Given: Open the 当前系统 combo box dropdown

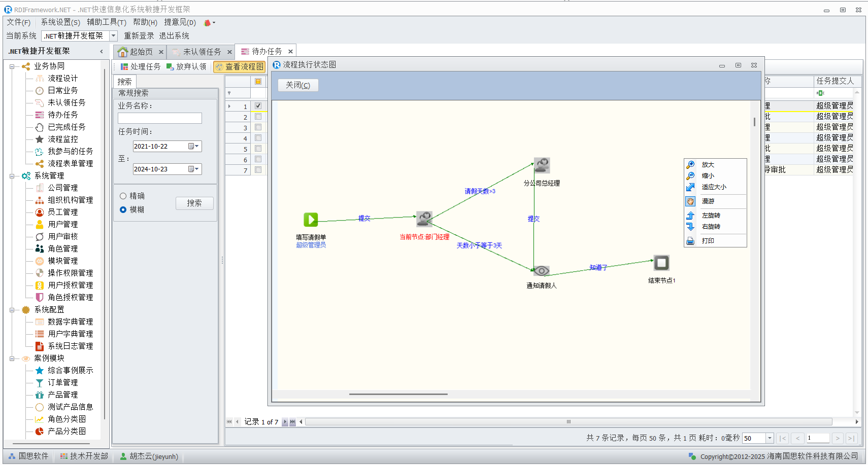Looking at the screenshot, I should click(114, 36).
